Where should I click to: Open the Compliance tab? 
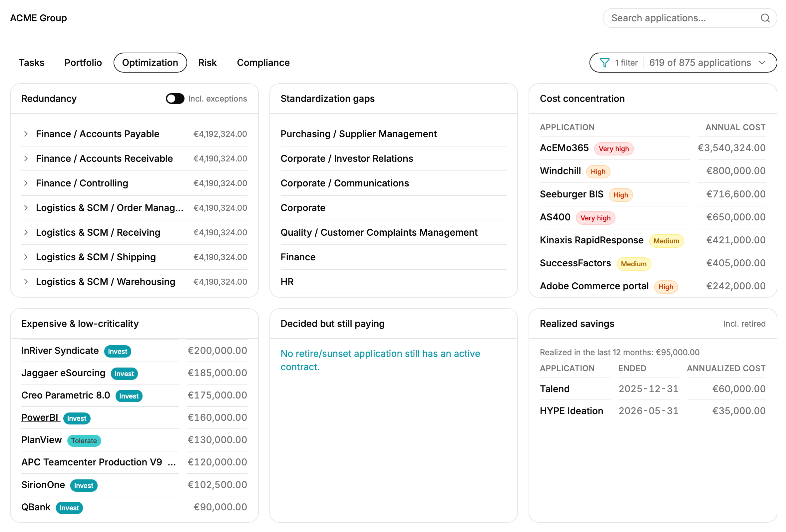click(263, 63)
